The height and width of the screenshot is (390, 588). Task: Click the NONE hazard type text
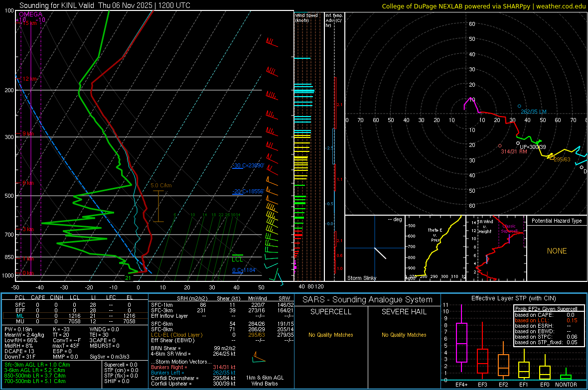pos(557,251)
